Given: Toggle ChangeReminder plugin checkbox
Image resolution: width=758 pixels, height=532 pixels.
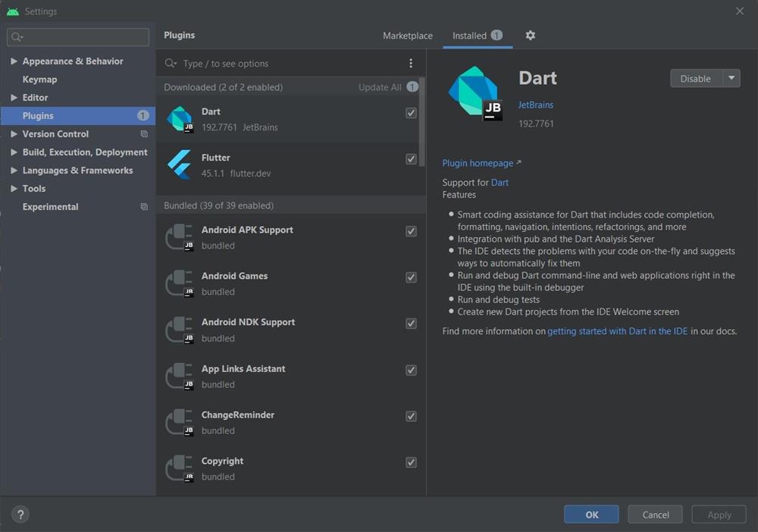Looking at the screenshot, I should click(x=411, y=416).
